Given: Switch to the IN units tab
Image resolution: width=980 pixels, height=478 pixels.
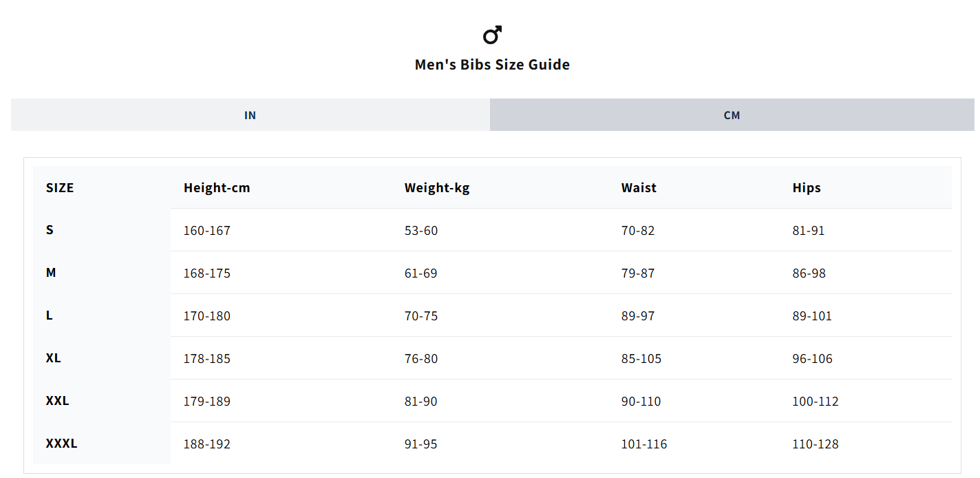Looking at the screenshot, I should (x=251, y=115).
